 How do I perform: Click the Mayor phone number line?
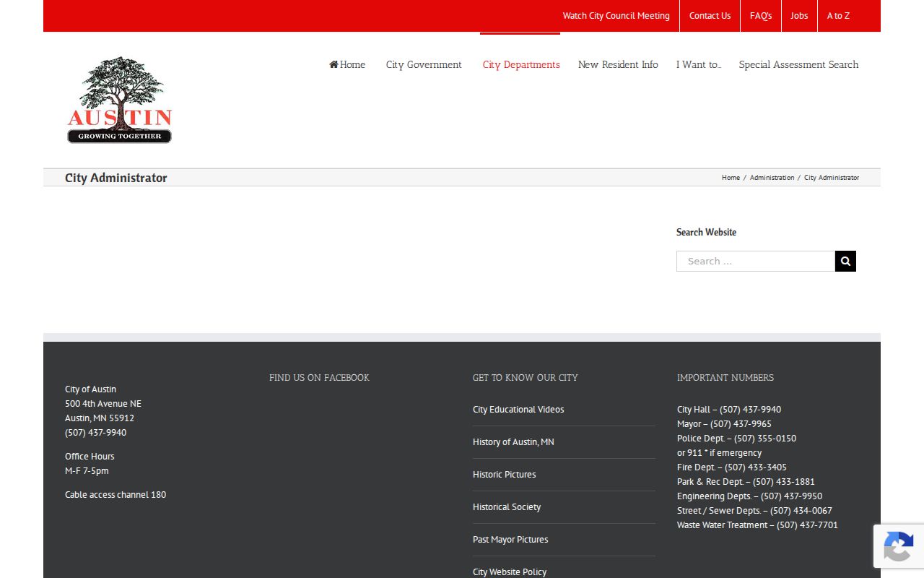pyautogui.click(x=724, y=424)
